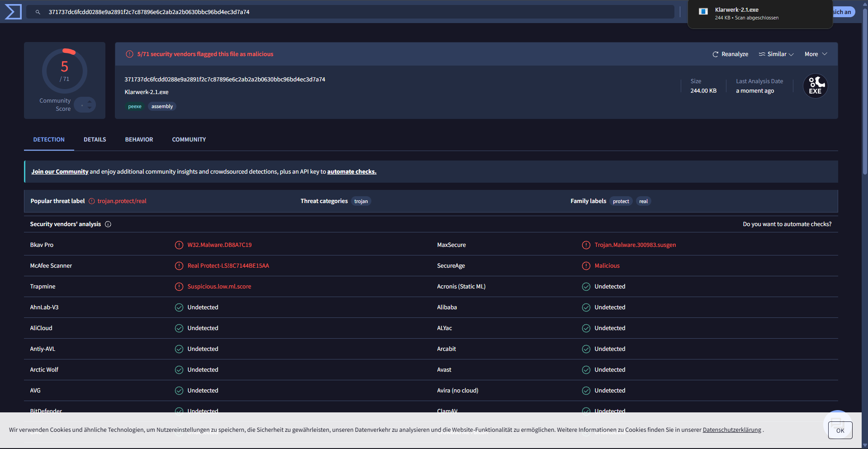Open the DETAILS tab

click(x=95, y=140)
